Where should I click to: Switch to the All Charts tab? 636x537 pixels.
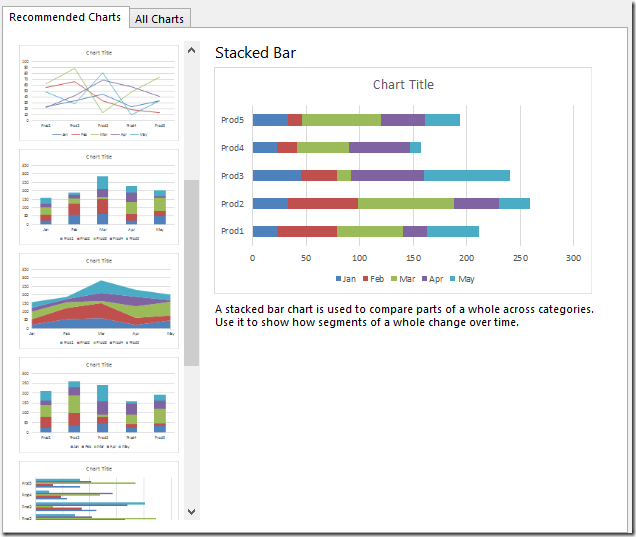point(159,19)
